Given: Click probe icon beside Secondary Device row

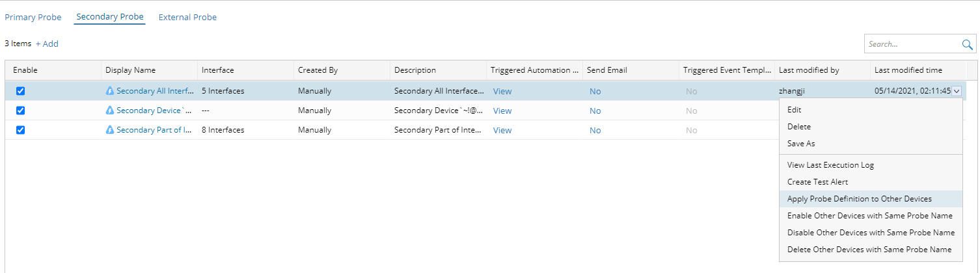Looking at the screenshot, I should [110, 110].
